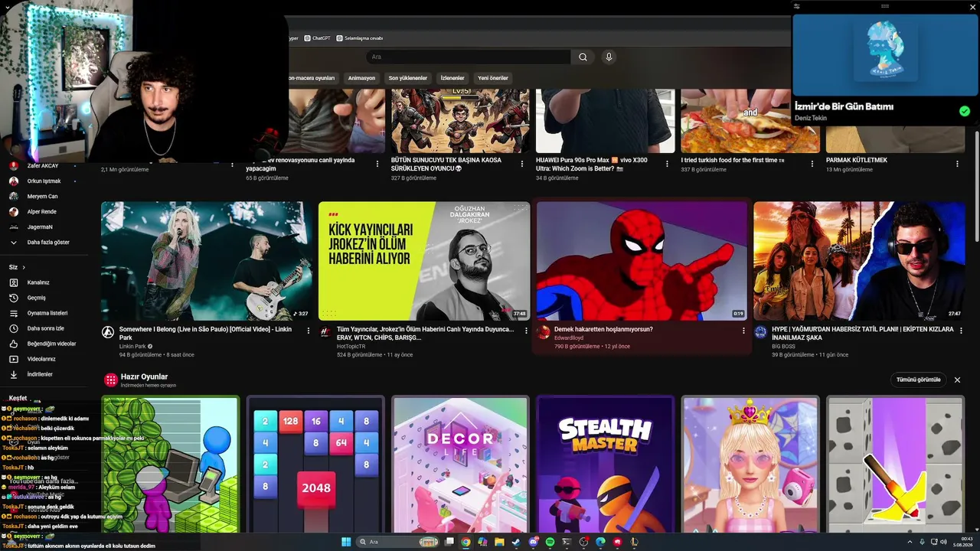Open video titled Demek hakaretten hoşlanmıyorsun?
Screen dimensions: 980x551
click(x=603, y=329)
